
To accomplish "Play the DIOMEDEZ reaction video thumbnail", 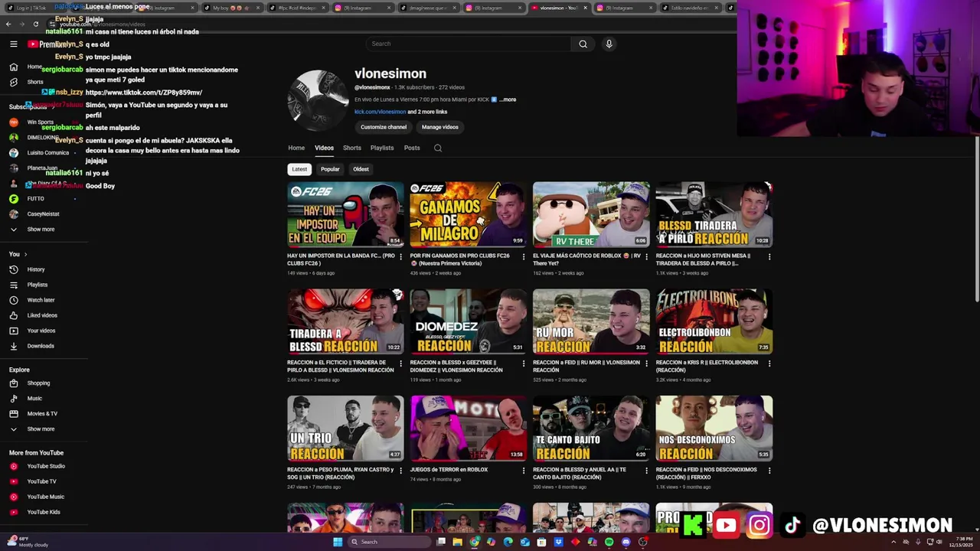I will (x=468, y=321).
